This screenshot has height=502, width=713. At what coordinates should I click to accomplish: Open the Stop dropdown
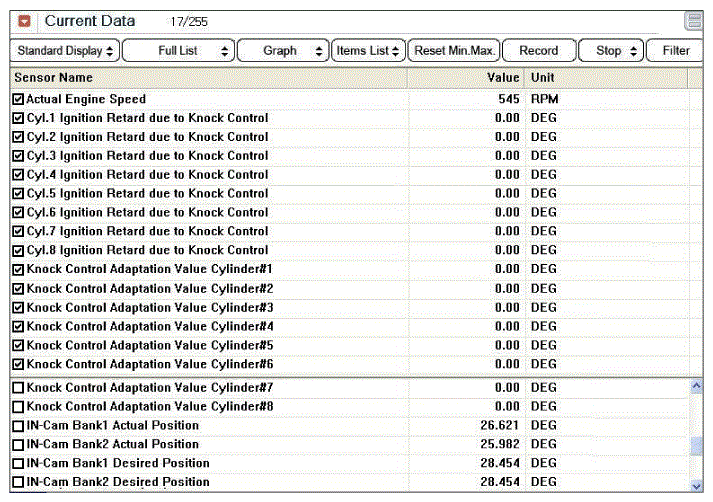click(x=611, y=50)
